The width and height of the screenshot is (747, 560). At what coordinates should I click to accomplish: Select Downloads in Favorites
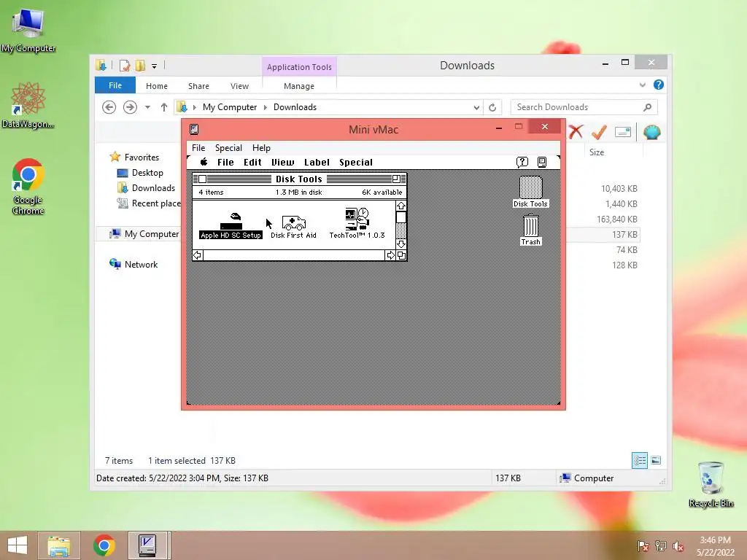146,188
